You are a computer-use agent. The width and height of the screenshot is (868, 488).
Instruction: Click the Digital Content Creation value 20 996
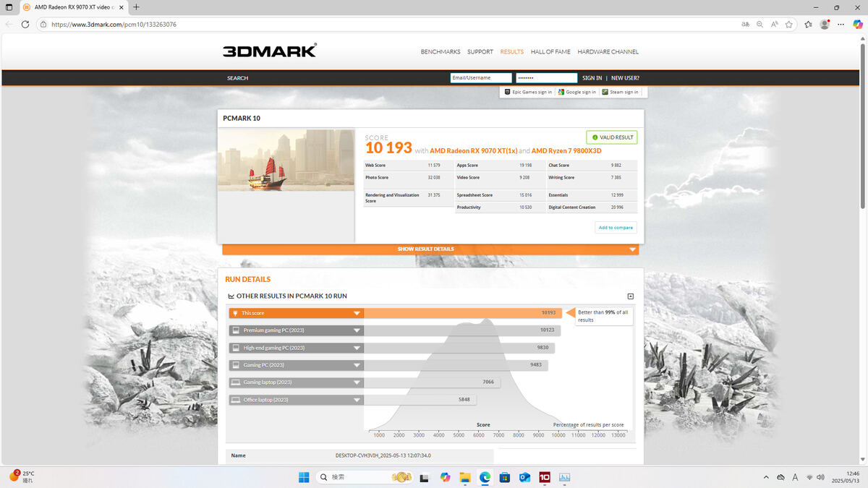tap(617, 207)
